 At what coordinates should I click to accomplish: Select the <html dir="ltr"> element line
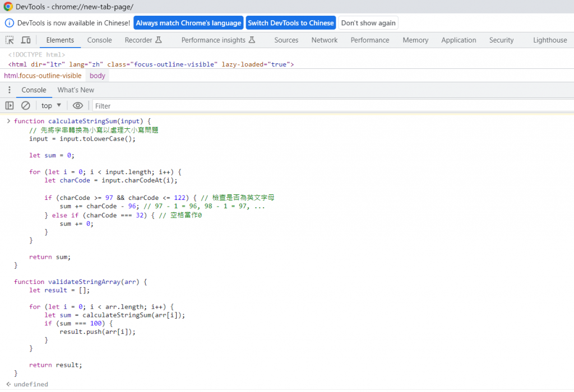[151, 64]
